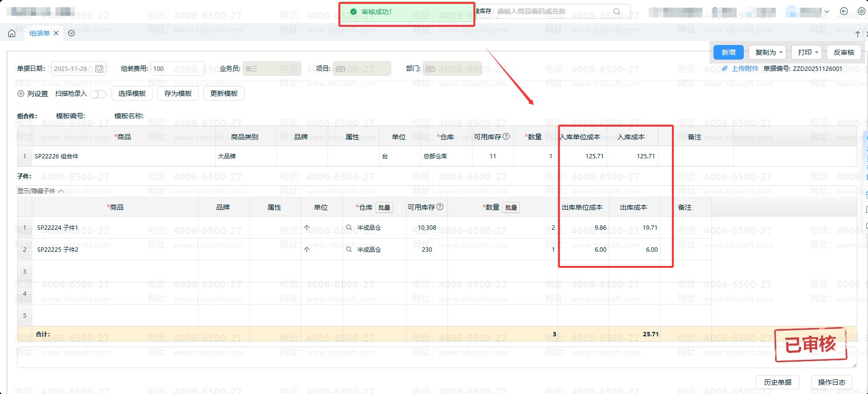Click 批量 button beside 仓库 header
The height and width of the screenshot is (394, 868).
click(x=384, y=208)
